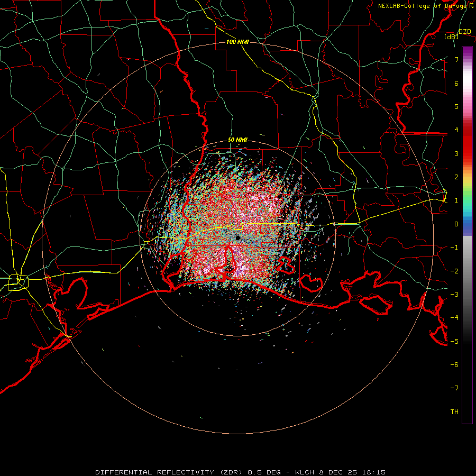Image resolution: width=476 pixels, height=476 pixels.
Task: Click the 2 value on the color scale
Action: coord(456,177)
